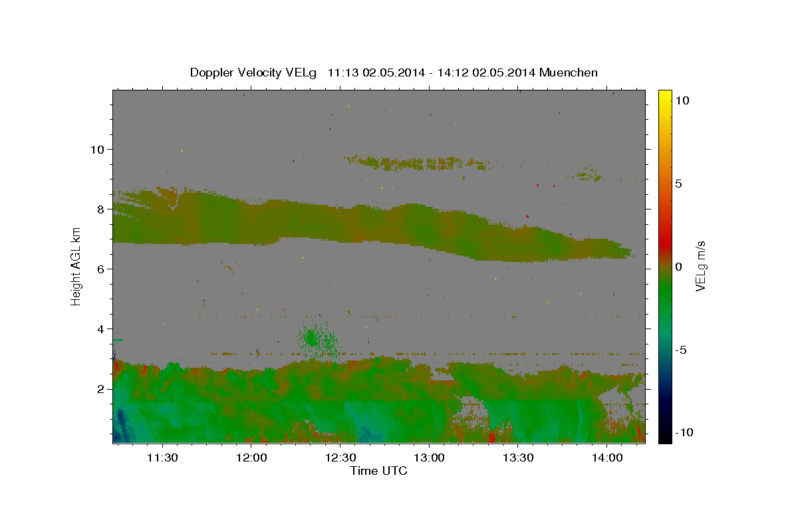Image resolution: width=798 pixels, height=532 pixels.
Task: Click the '13:30' time tick label
Action: click(518, 458)
